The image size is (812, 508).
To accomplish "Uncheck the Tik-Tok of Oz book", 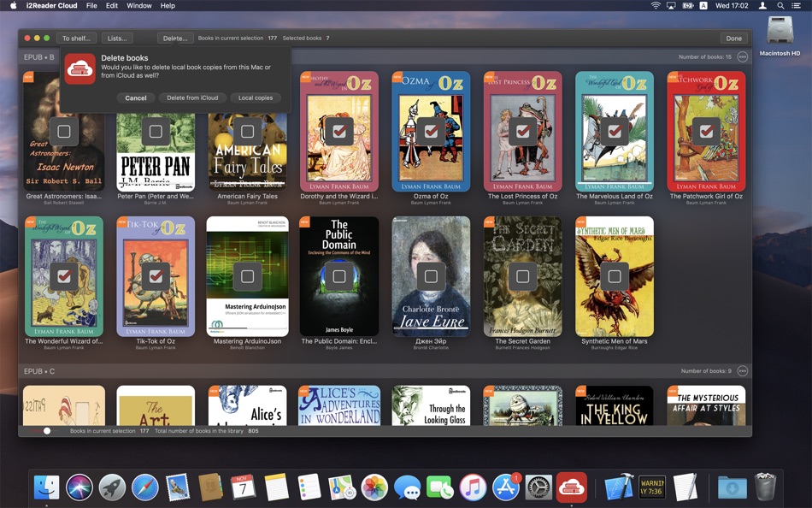I will point(156,276).
